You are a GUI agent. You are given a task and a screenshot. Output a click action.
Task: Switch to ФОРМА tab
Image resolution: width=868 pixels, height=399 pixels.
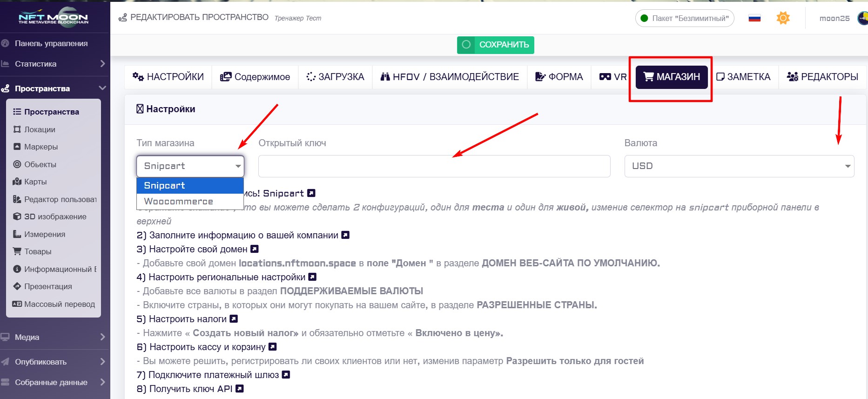559,77
